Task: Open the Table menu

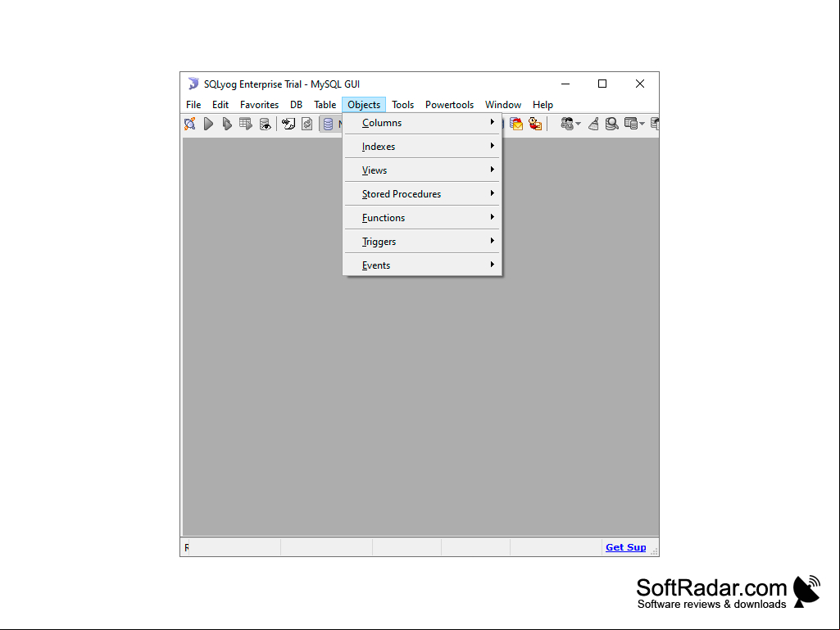Action: [x=325, y=105]
